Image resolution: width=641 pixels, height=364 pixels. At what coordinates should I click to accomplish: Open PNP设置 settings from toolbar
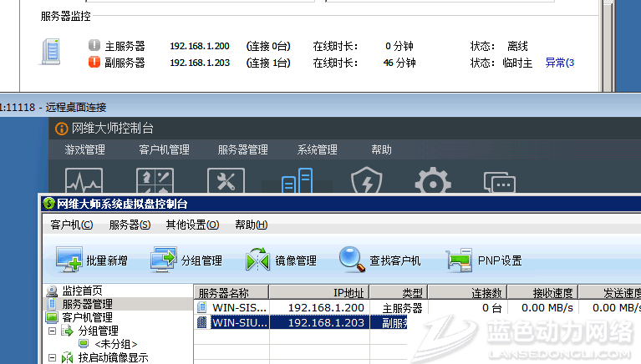point(483,260)
